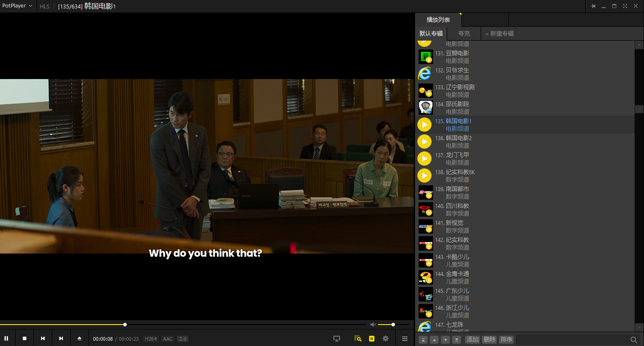This screenshot has width=644, height=346.
Task: Click the playlist search magnifier icon
Action: 634,340
